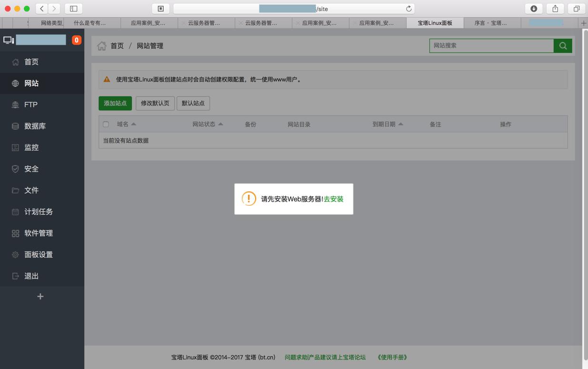Screen dimensions: 588x369
Task: Click the database icon beside 数据库
Action: click(15, 126)
